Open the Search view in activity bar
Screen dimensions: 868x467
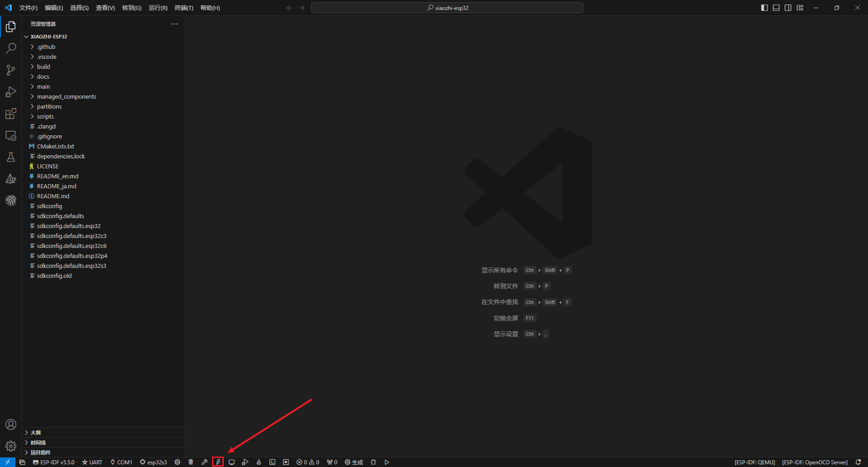(x=11, y=48)
